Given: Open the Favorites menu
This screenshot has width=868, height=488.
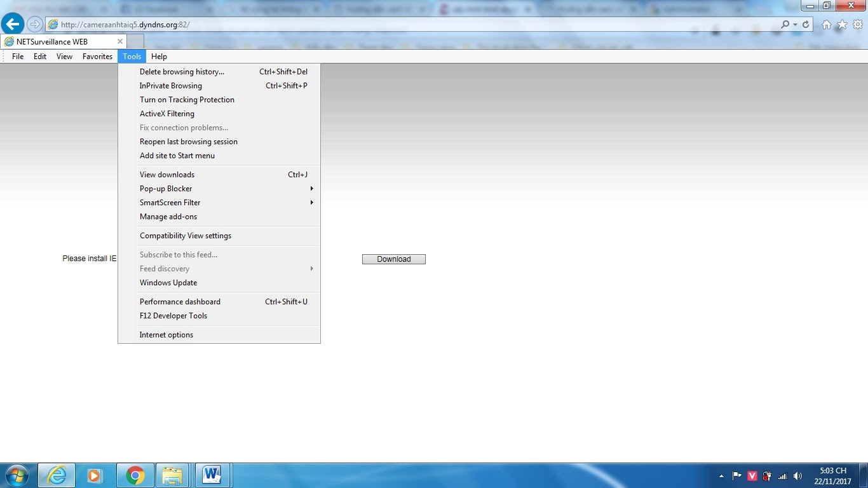Looking at the screenshot, I should (x=97, y=57).
